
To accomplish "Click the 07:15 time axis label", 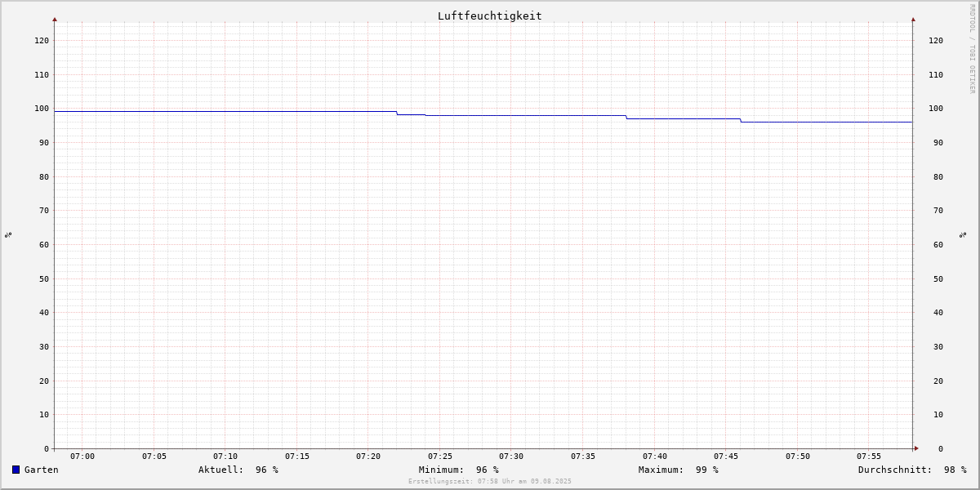I will [297, 456].
